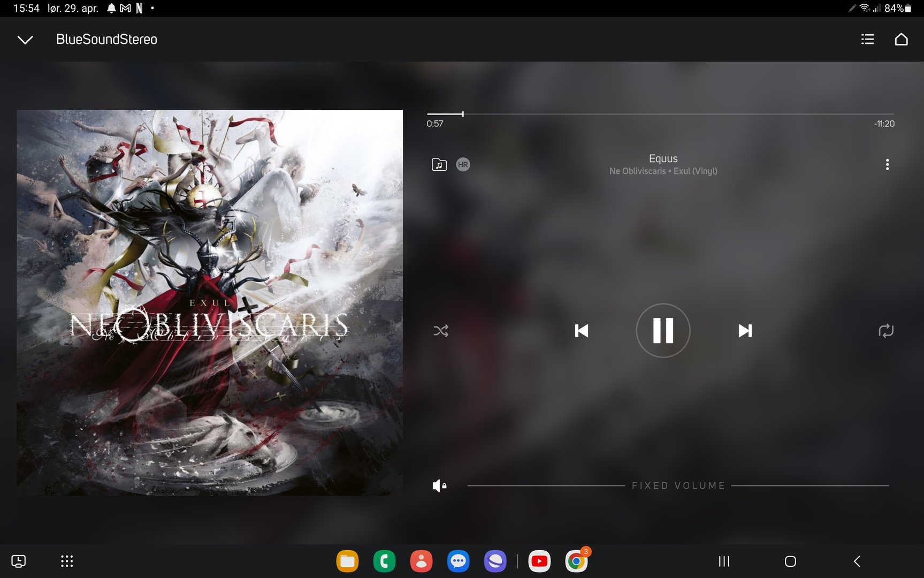Skip to the previous track
The width and height of the screenshot is (924, 578).
(x=582, y=331)
